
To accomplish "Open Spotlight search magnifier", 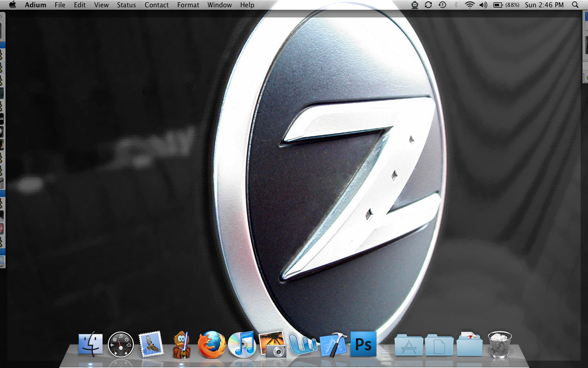I will click(575, 5).
